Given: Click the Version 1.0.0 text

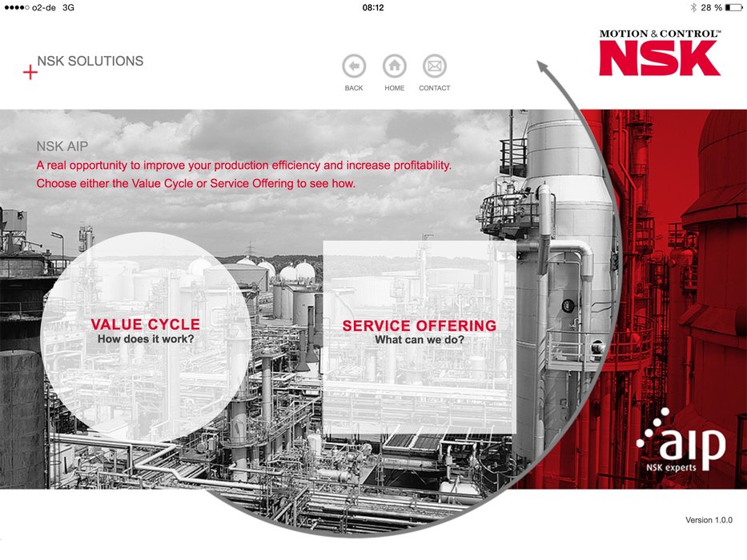Looking at the screenshot, I should pyautogui.click(x=709, y=520).
